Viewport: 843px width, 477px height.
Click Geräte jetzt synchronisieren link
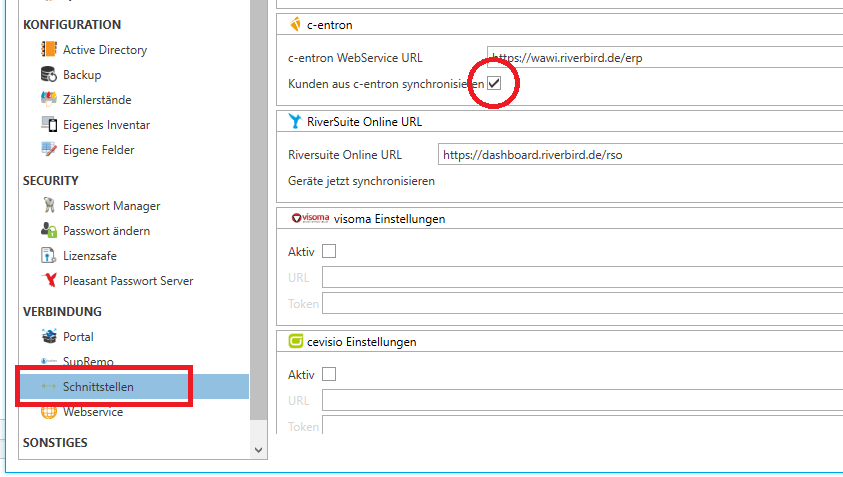click(x=361, y=182)
